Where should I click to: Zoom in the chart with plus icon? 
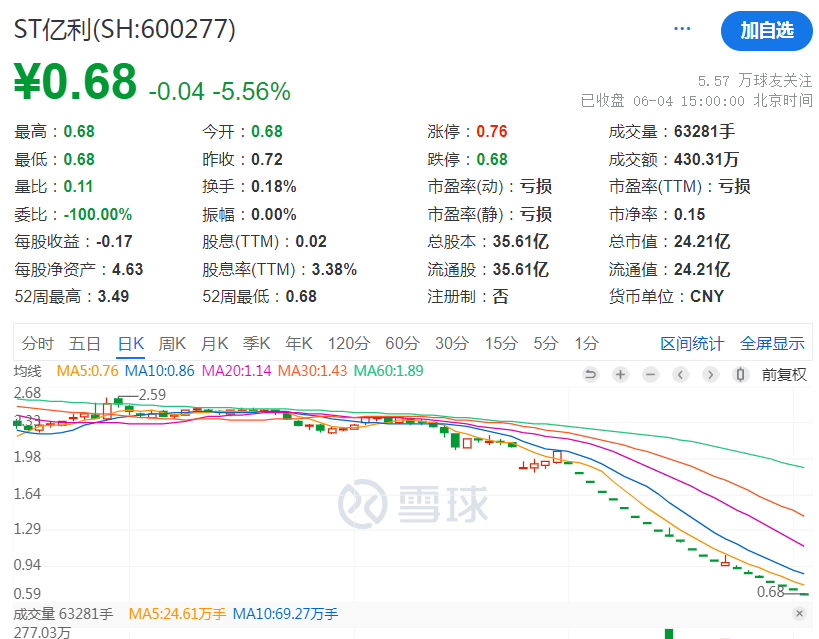tap(621, 374)
